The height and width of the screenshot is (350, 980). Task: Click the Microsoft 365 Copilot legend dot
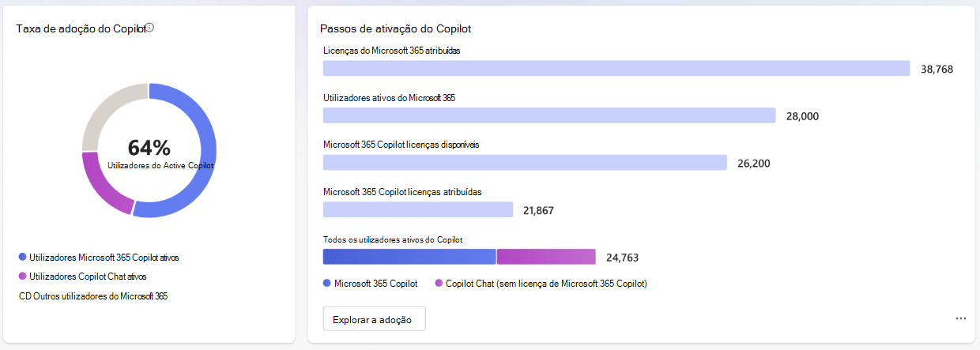pos(327,283)
